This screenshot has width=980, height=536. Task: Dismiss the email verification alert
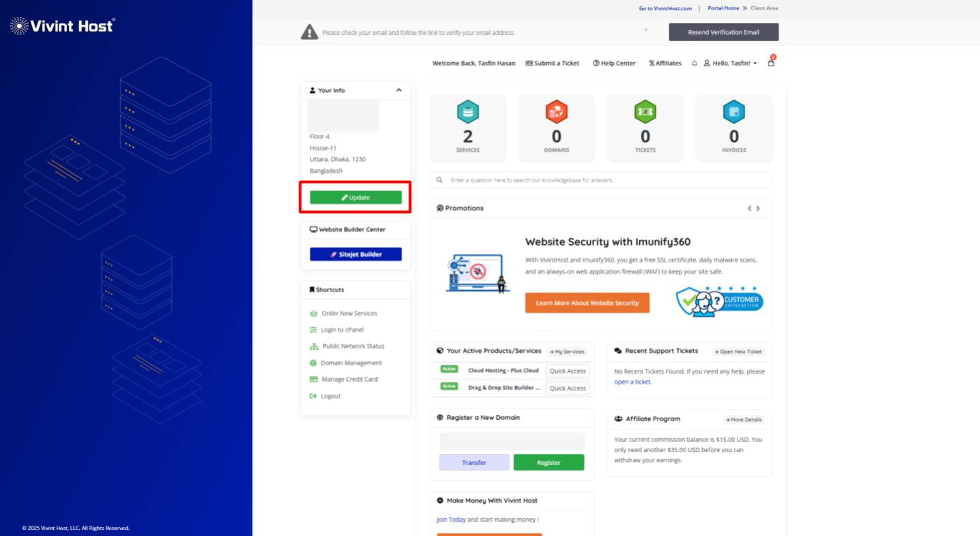646,29
